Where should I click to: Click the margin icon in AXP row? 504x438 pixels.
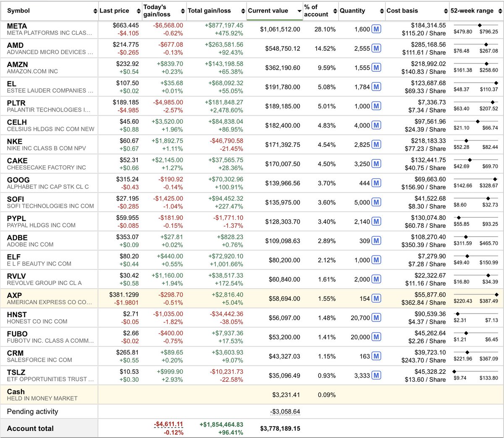376,299
